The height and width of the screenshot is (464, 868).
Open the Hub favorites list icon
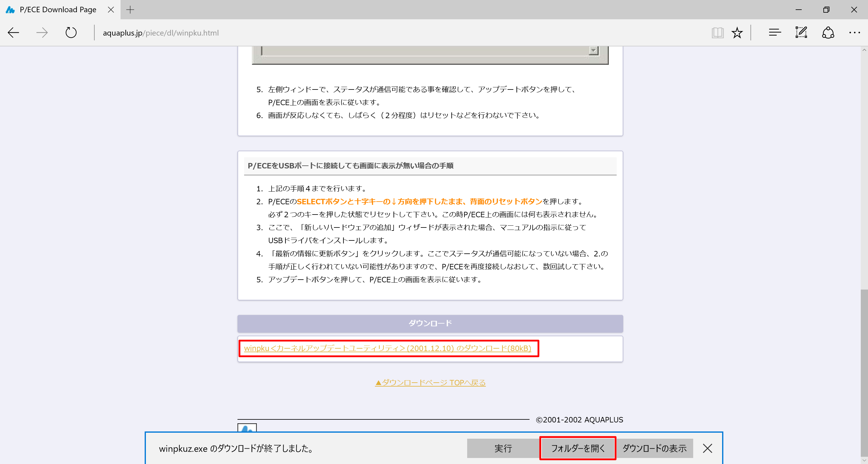pos(775,33)
